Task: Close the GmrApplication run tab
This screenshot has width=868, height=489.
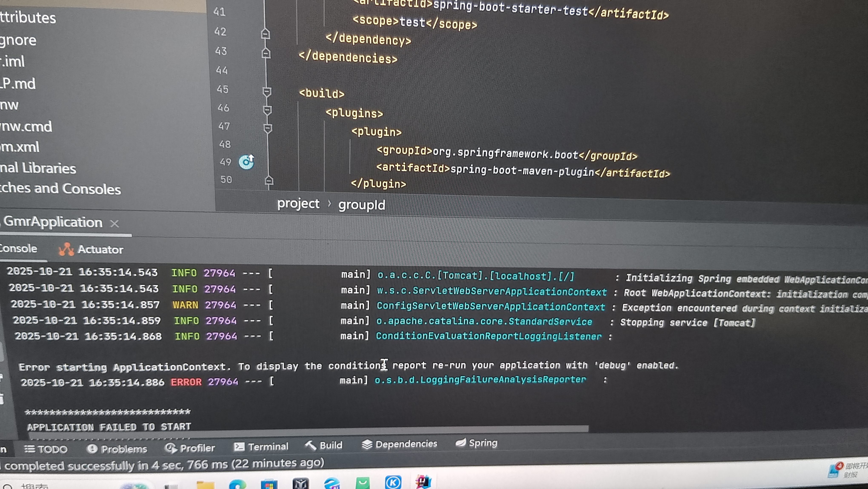Action: click(115, 224)
